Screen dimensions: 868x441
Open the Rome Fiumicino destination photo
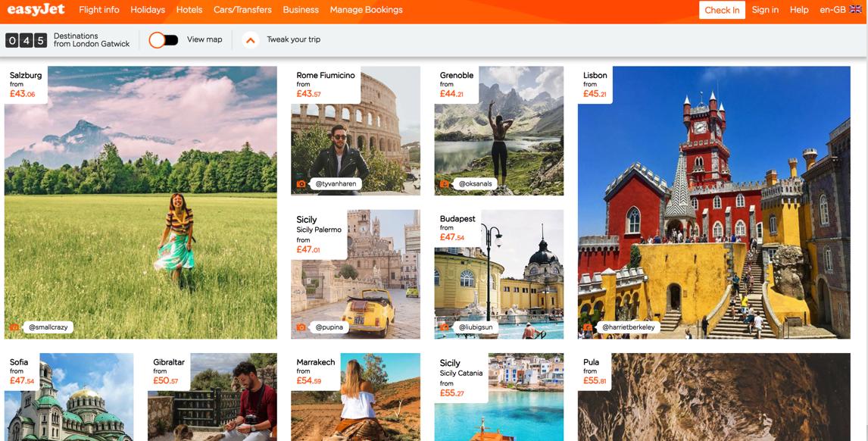click(355, 131)
